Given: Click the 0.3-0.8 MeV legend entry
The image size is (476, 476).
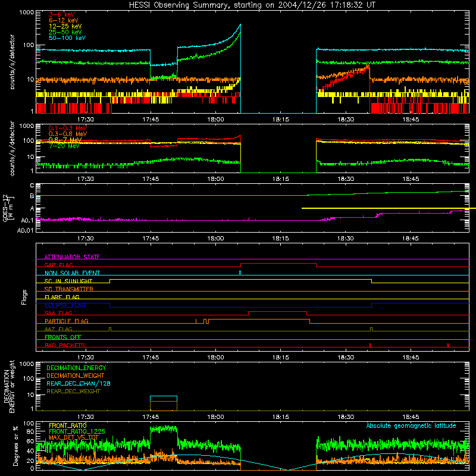Looking at the screenshot, I should click(x=68, y=134).
